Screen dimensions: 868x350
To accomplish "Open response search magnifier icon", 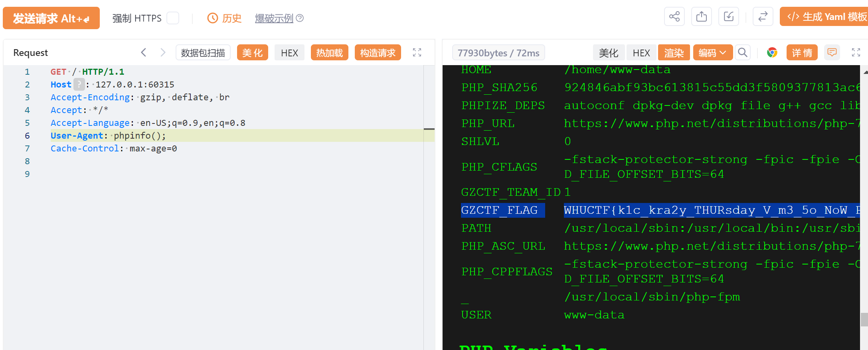I will pyautogui.click(x=742, y=53).
